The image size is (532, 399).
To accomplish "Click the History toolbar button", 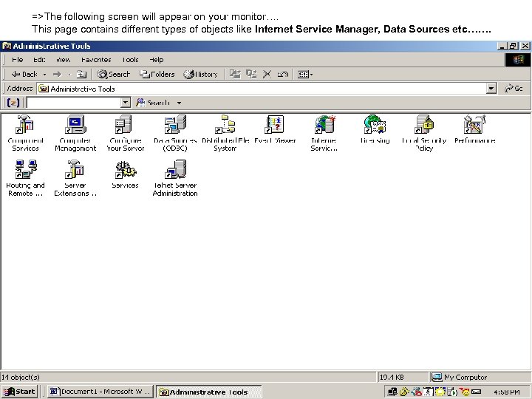I will 200,74.
